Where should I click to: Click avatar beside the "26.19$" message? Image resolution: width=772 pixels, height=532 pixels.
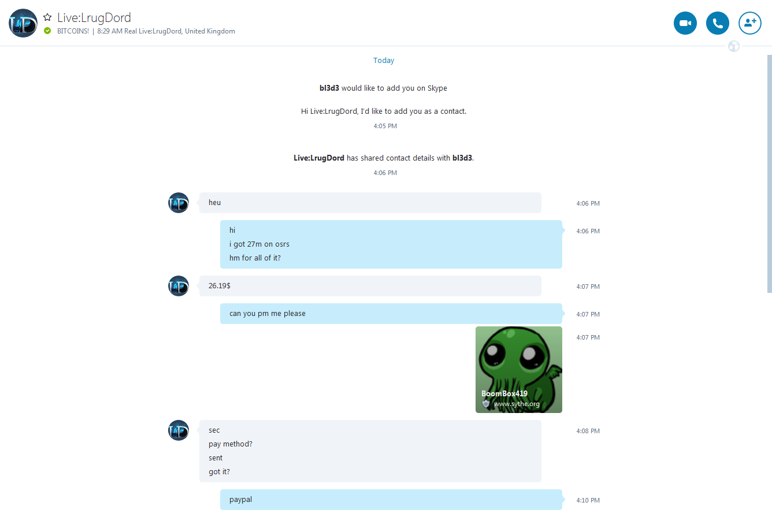(179, 286)
